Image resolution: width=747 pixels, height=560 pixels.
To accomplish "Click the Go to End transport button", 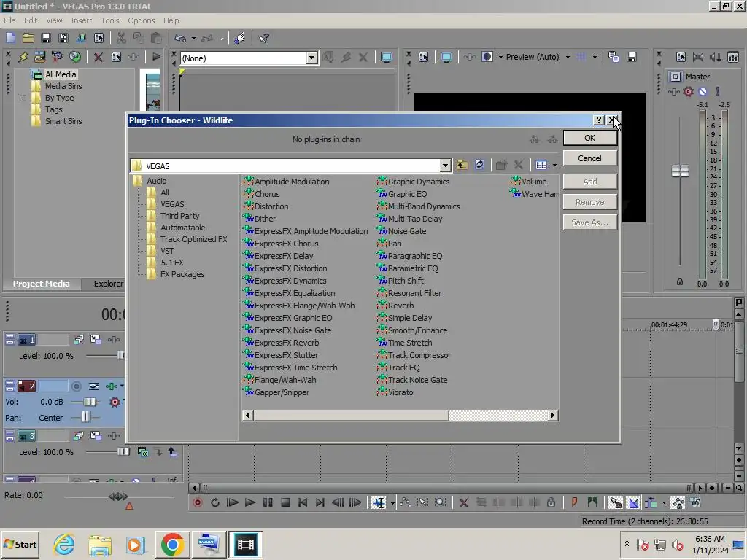I will tap(320, 502).
